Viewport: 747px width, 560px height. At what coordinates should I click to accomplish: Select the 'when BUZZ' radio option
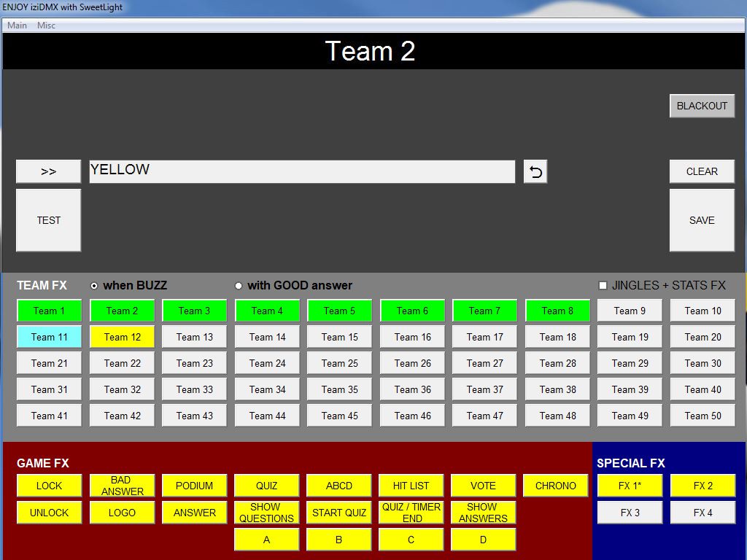point(94,286)
